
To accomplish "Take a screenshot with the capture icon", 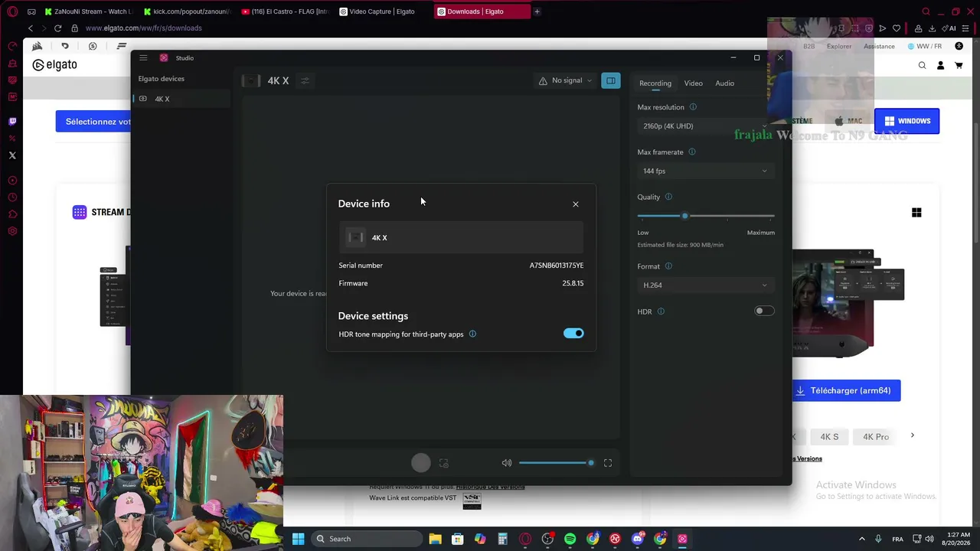I will (443, 463).
